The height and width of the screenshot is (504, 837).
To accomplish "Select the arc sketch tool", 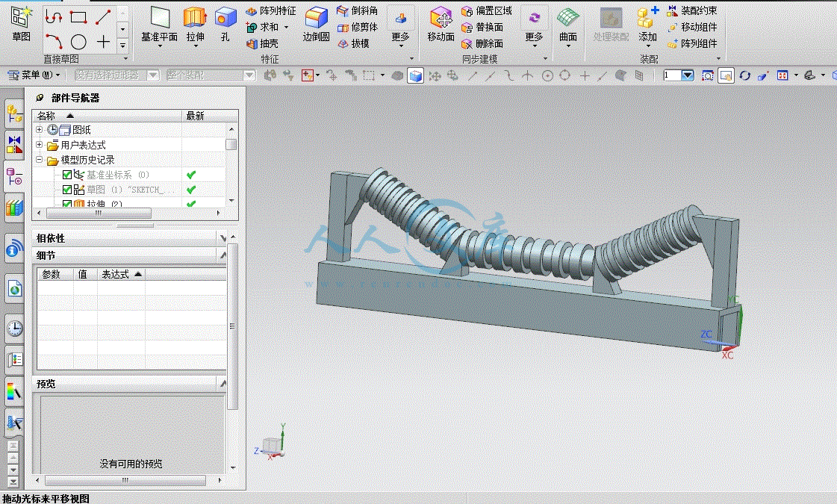I will tap(54, 42).
